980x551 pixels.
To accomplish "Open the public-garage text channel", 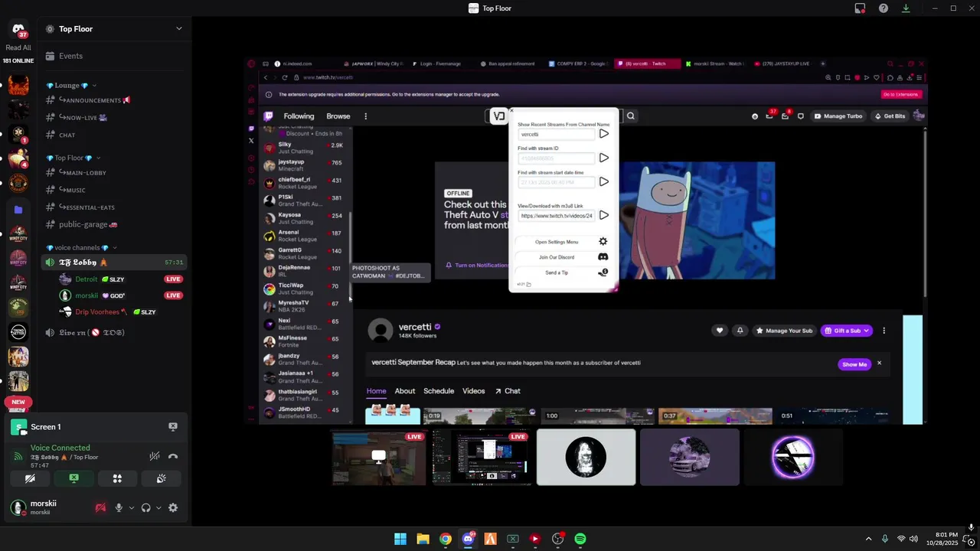I will tap(115, 225).
